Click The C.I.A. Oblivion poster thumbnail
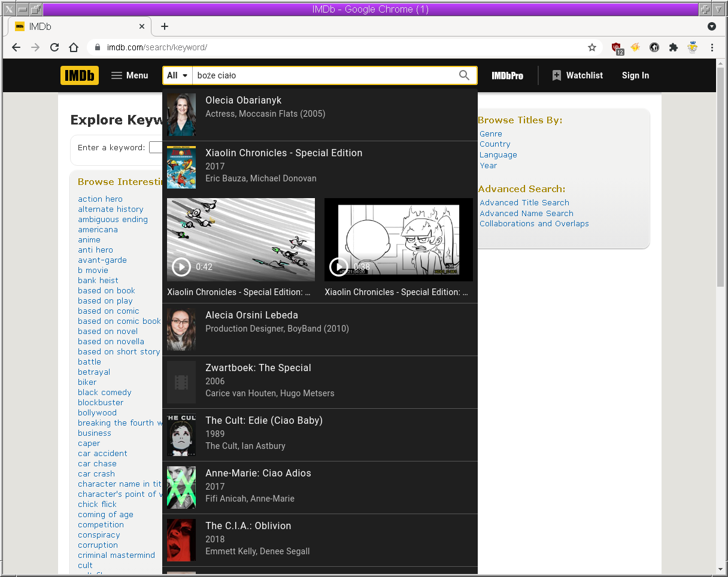Viewport: 728px width, 577px height. click(x=181, y=540)
